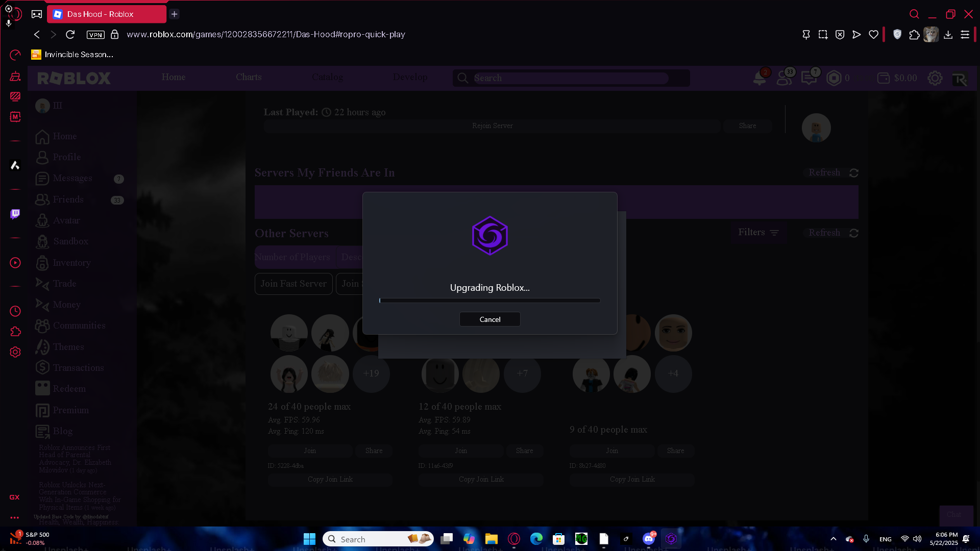Open the extensions cube in sidebar
Image resolution: width=980 pixels, height=551 pixels.
tap(15, 332)
